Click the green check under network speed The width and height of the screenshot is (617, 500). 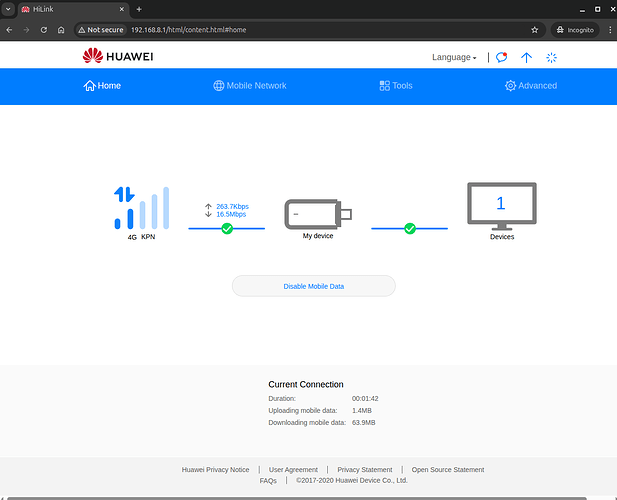227,229
